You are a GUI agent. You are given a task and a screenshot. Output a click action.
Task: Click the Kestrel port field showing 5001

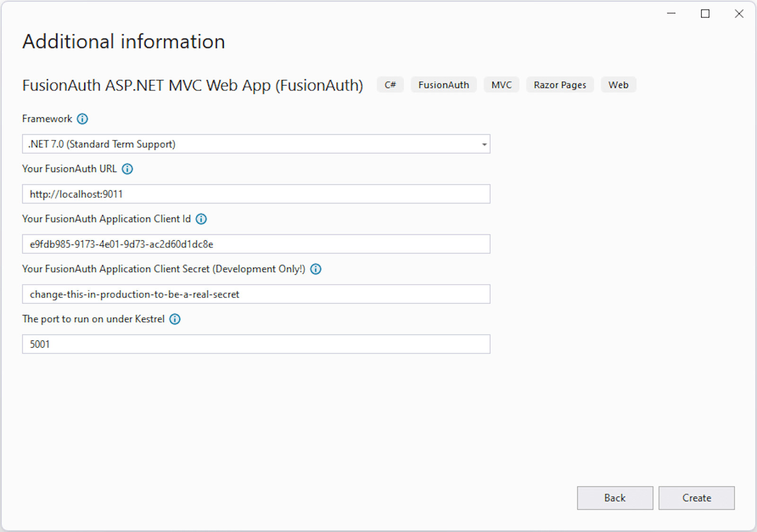pos(255,344)
